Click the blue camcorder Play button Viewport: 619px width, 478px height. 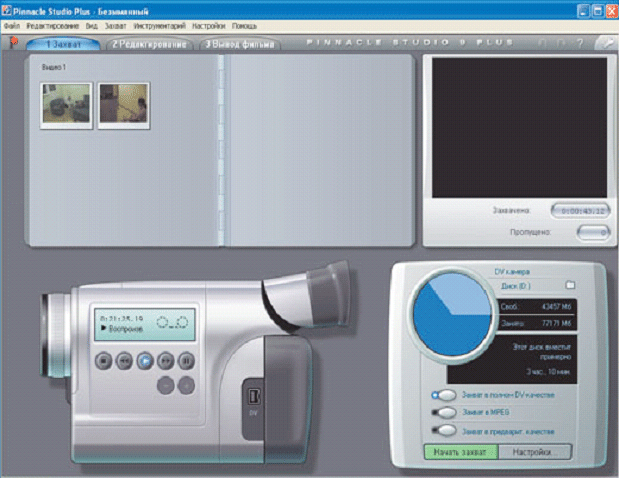pyautogui.click(x=145, y=361)
